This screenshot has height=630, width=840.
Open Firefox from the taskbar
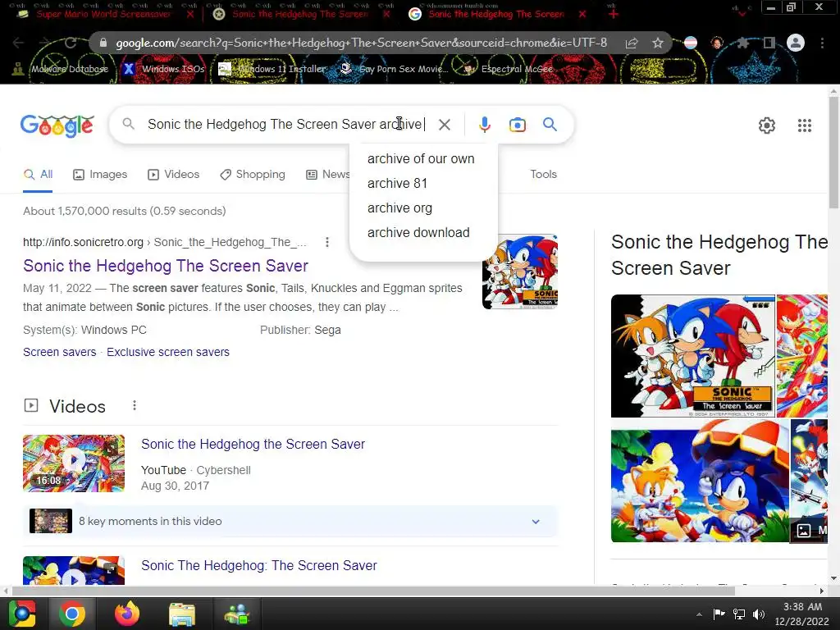coord(127,614)
